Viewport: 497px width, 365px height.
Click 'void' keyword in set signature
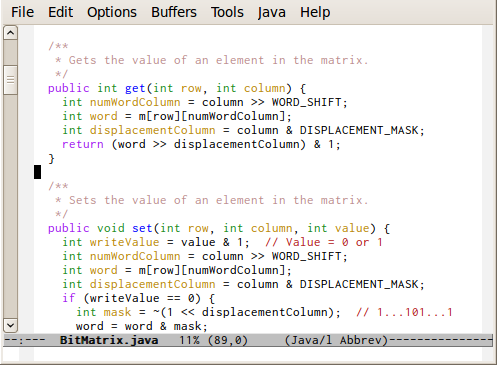pyautogui.click(x=110, y=228)
